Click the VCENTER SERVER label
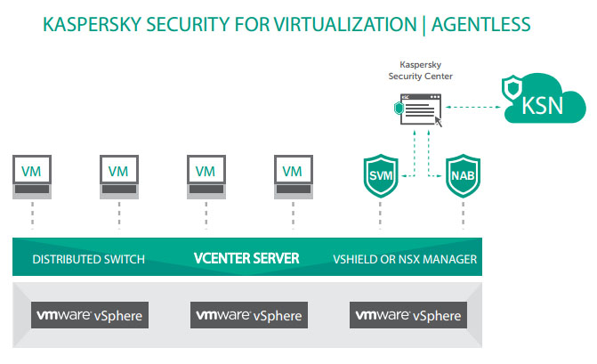Screen dimensions: 597x364 pyautogui.click(x=246, y=259)
